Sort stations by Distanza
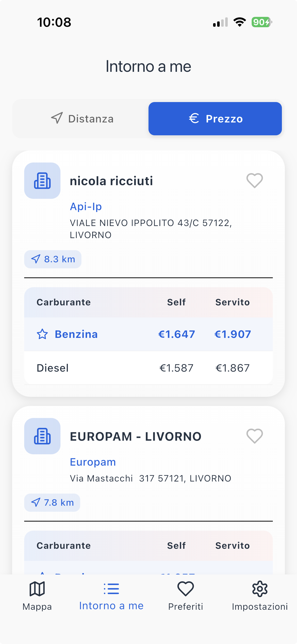The height and width of the screenshot is (644, 297). click(82, 119)
